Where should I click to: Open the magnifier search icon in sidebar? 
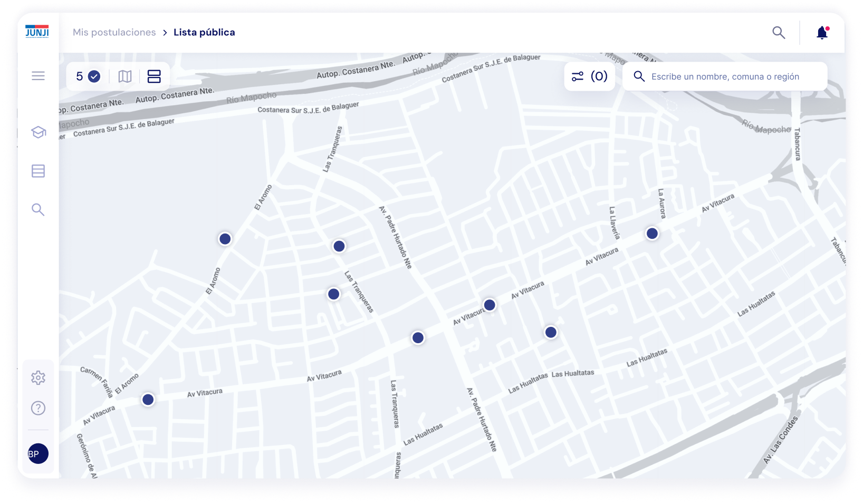pos(38,210)
